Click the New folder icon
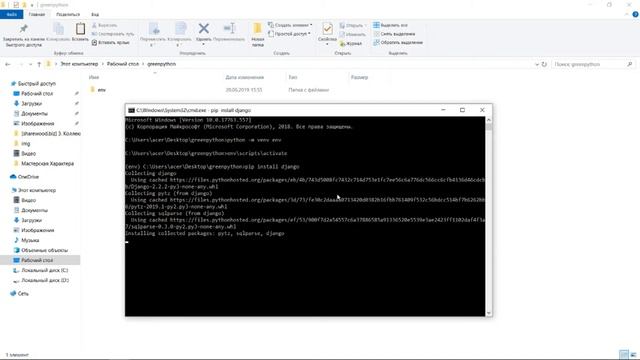Screen dimensions: 640x360 [x=258, y=29]
